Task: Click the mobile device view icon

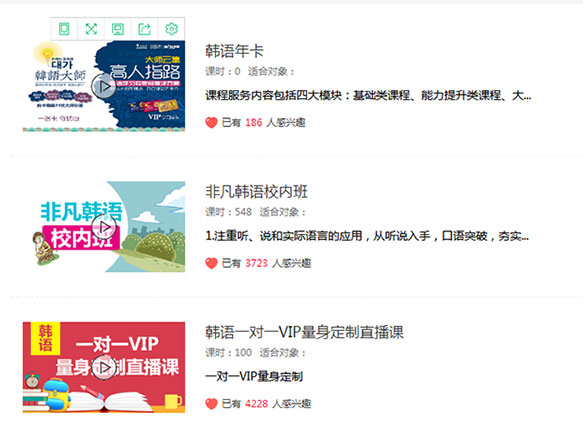Action: click(x=64, y=29)
